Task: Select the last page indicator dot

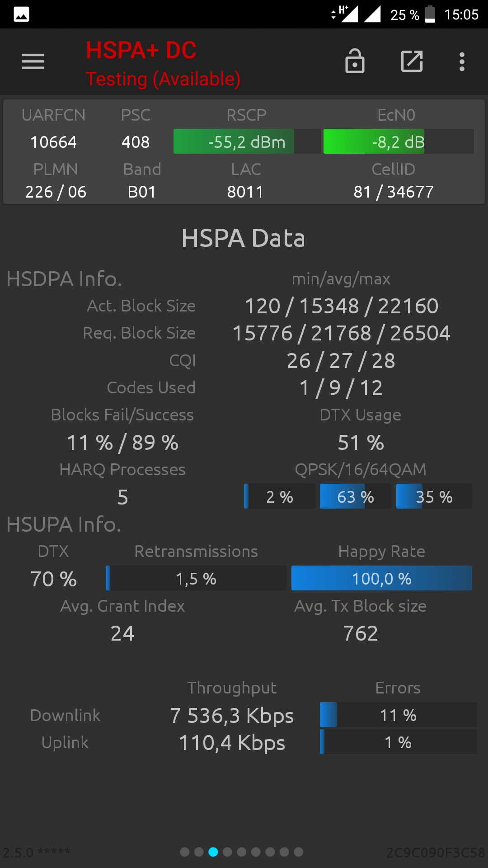Action: coord(299,852)
